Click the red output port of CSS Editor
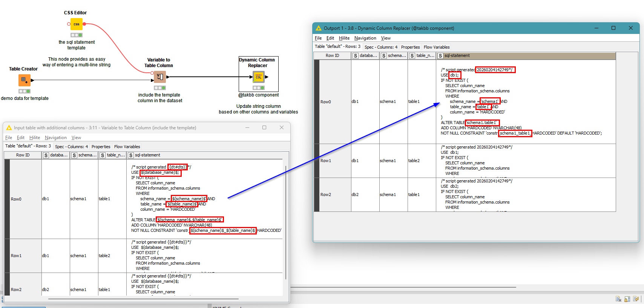This screenshot has width=644, height=308. 84,24
